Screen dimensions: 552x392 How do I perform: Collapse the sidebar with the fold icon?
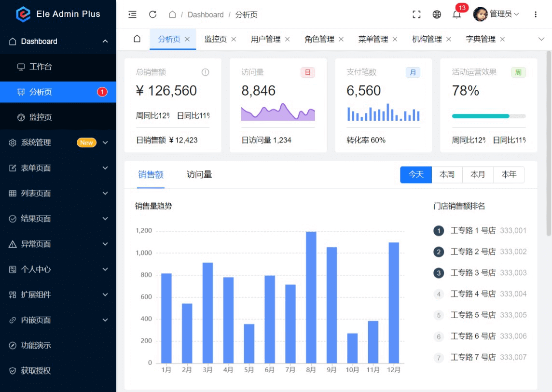(132, 14)
